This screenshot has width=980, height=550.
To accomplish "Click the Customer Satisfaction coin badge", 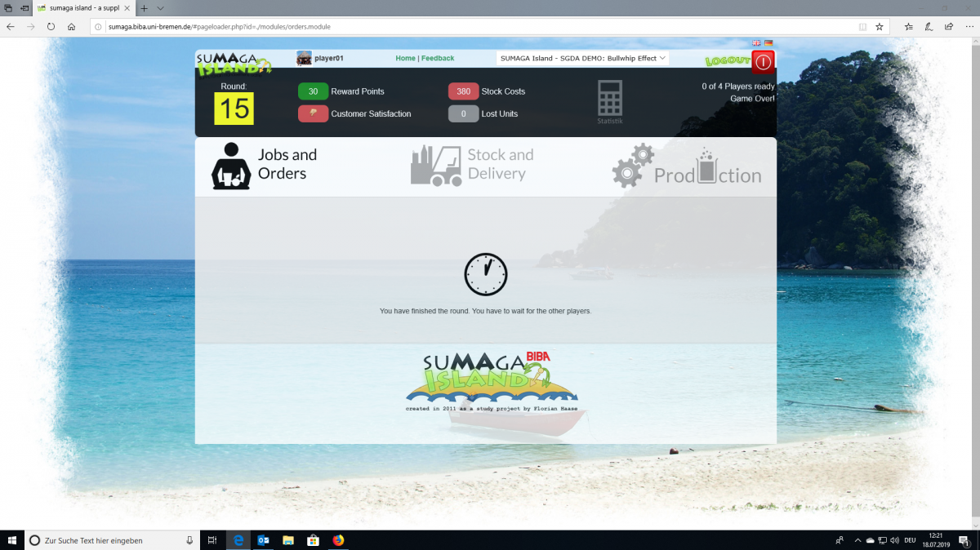I will (x=313, y=113).
